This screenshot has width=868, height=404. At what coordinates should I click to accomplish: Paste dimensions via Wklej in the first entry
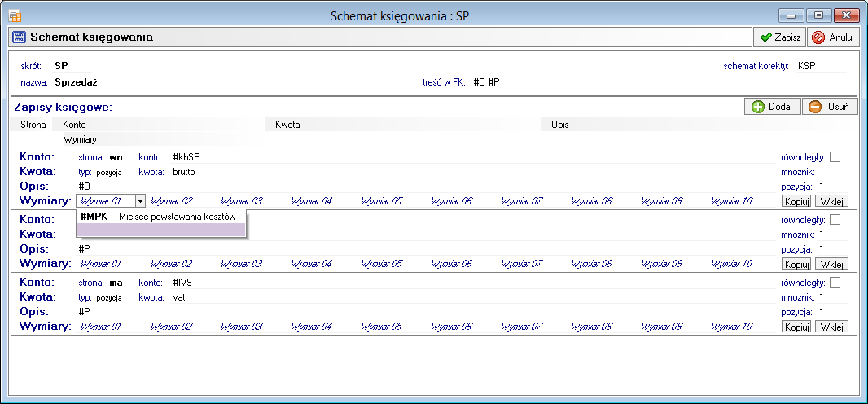(x=831, y=201)
